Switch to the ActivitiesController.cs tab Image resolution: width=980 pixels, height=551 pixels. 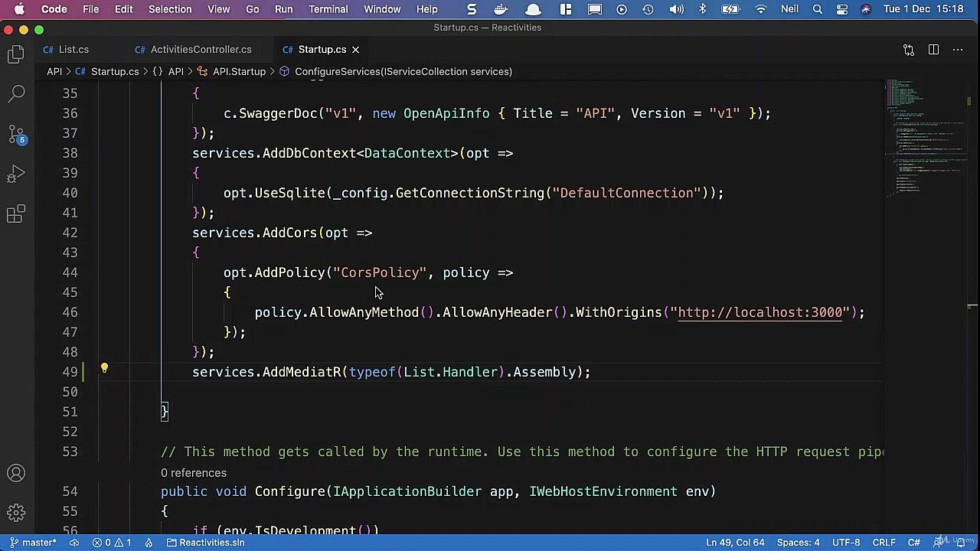[x=201, y=50]
